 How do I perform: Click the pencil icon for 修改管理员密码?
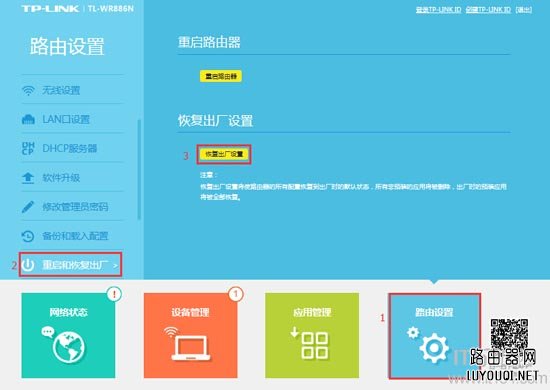tap(28, 207)
